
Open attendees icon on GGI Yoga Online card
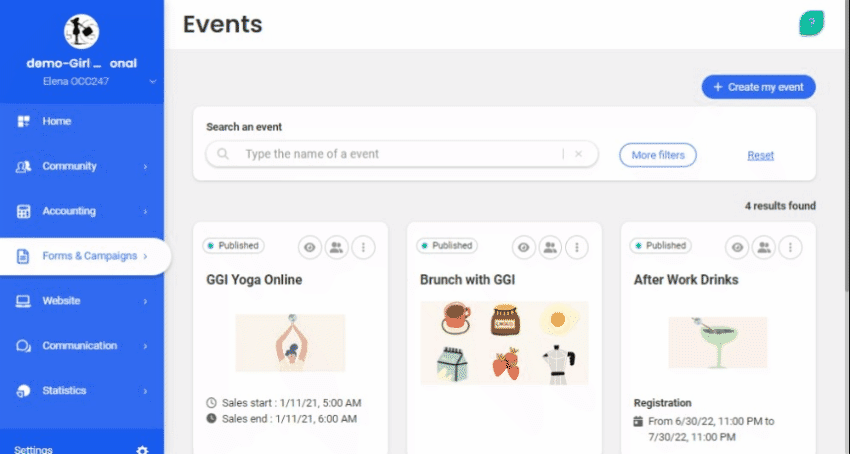(336, 246)
